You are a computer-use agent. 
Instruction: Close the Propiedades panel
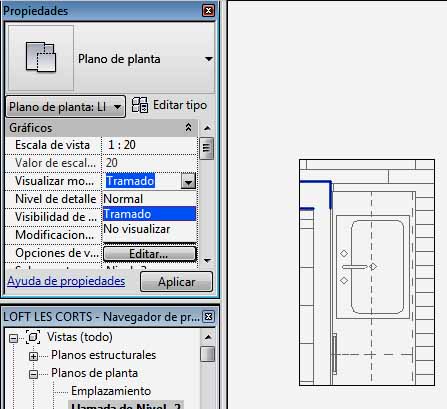tap(208, 11)
